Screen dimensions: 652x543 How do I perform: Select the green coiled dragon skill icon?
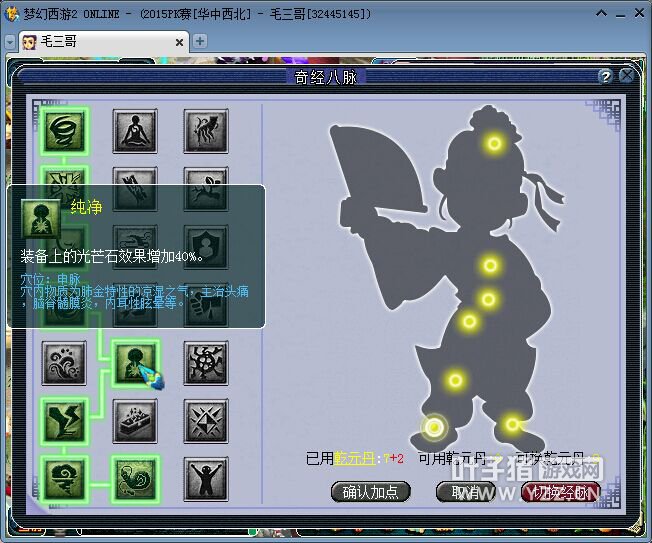click(x=135, y=479)
